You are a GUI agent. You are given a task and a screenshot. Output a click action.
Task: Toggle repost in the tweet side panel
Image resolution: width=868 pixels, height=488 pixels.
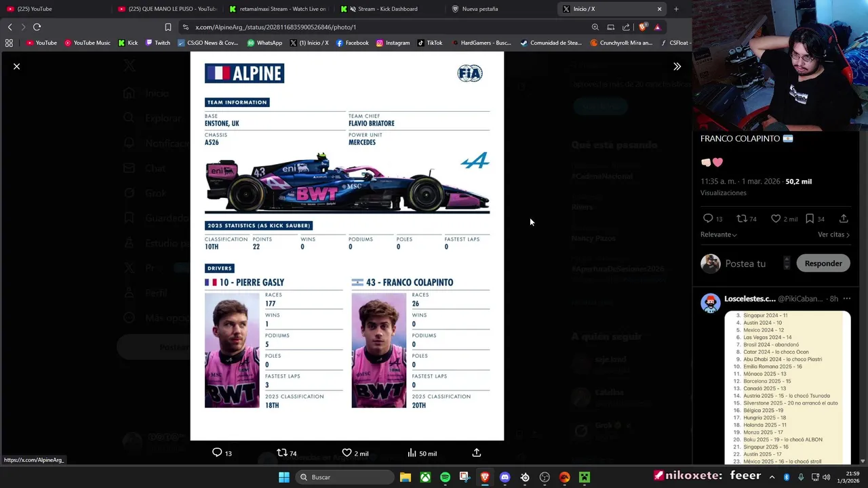point(742,218)
